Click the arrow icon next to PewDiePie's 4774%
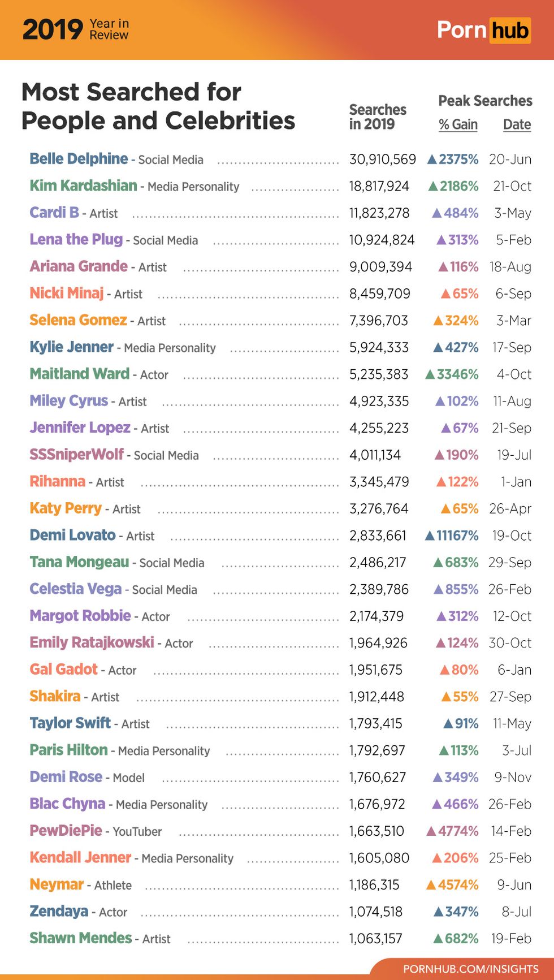 (x=431, y=831)
